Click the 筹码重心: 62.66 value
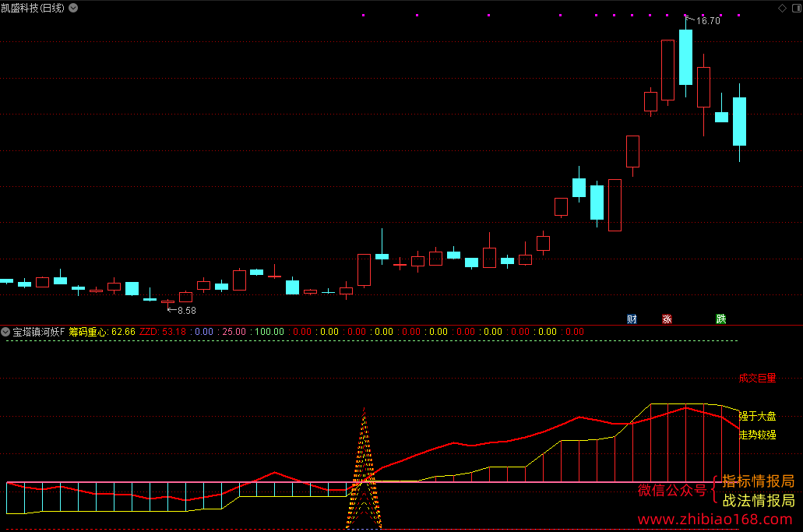The width and height of the screenshot is (803, 532). pos(102,332)
